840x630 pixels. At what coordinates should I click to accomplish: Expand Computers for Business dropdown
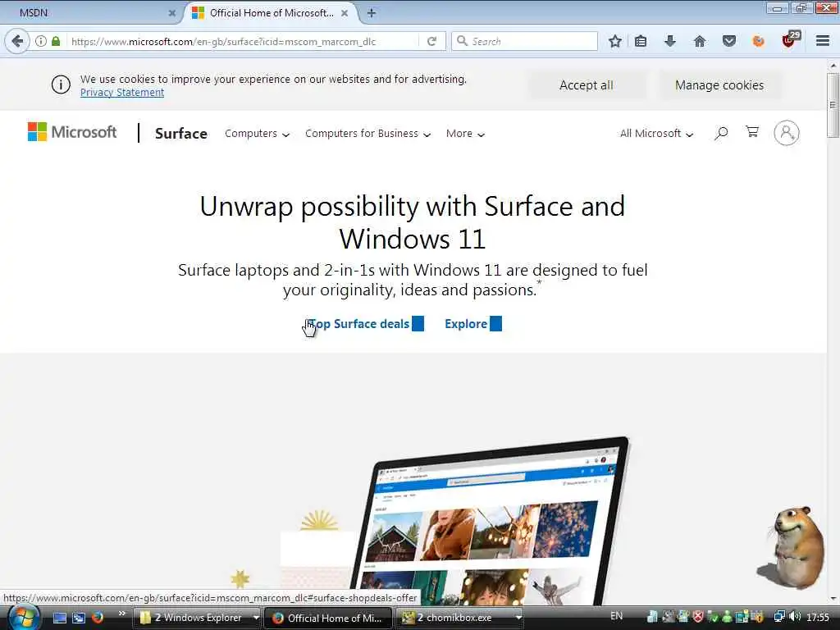click(368, 134)
